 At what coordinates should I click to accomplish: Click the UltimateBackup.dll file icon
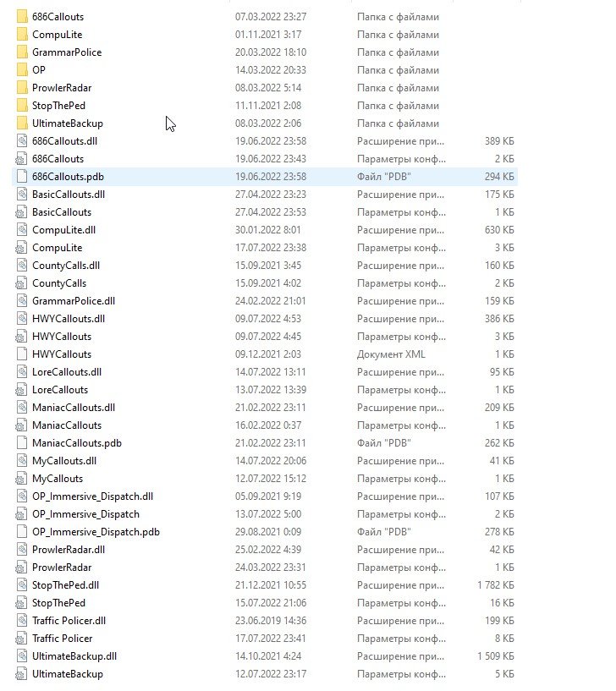[22, 656]
